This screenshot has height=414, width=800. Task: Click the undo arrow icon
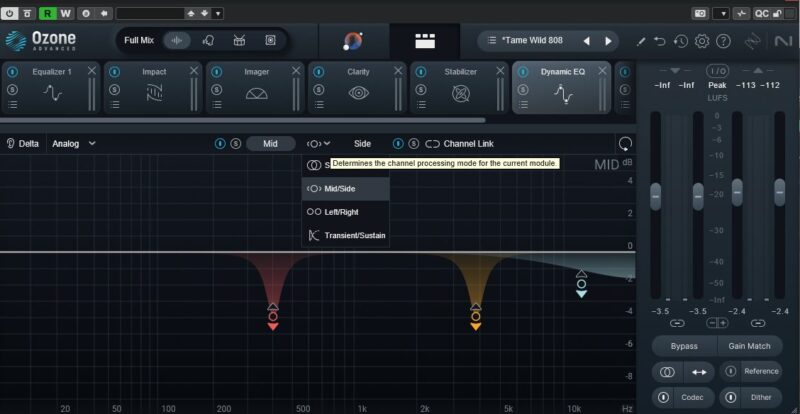[660, 41]
